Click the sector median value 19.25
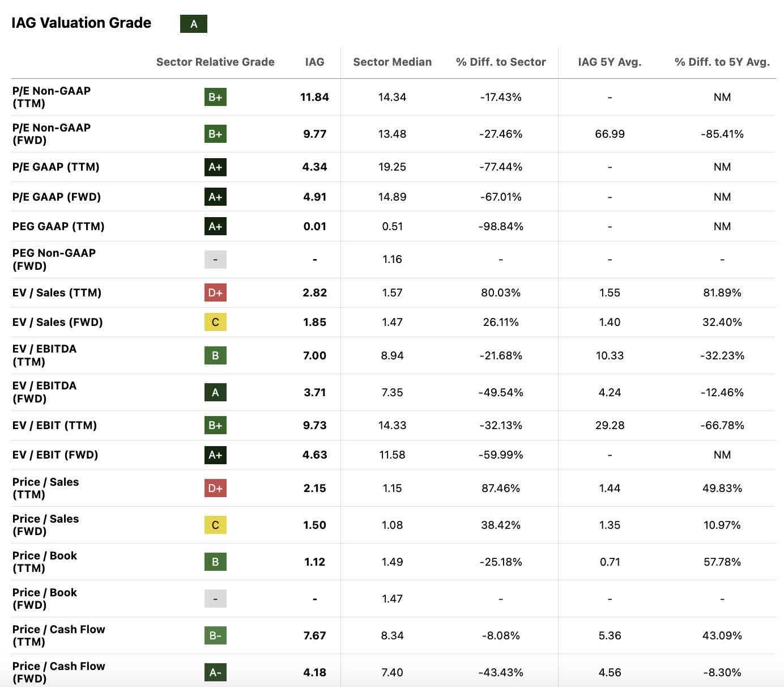The height and width of the screenshot is (687, 784). pos(393,167)
